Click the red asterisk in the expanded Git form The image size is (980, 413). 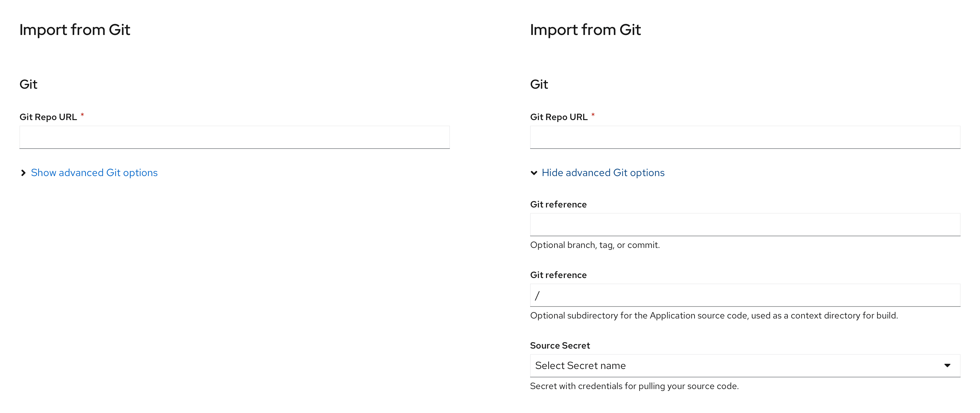[593, 115]
